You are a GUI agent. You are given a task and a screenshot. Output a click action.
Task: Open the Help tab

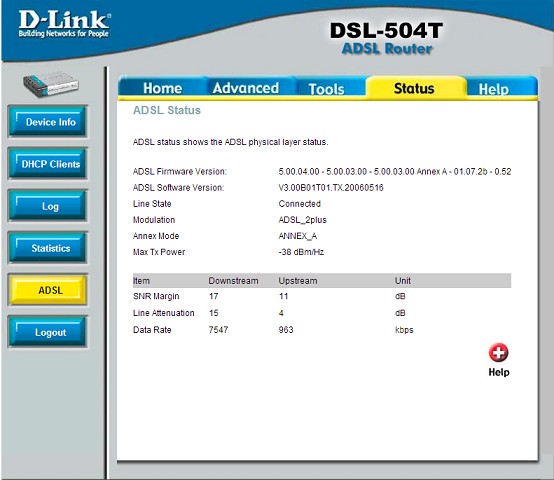click(494, 89)
